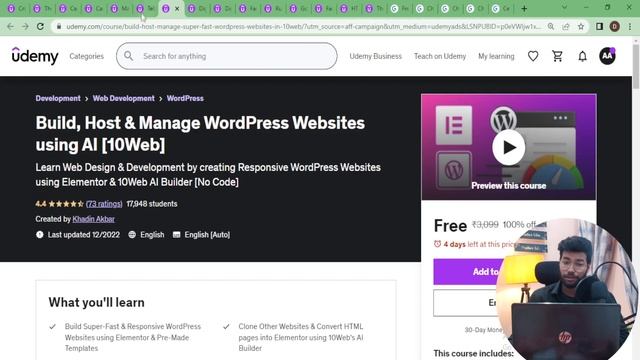
Task: Click the share page icon in address bar
Action: [566, 27]
